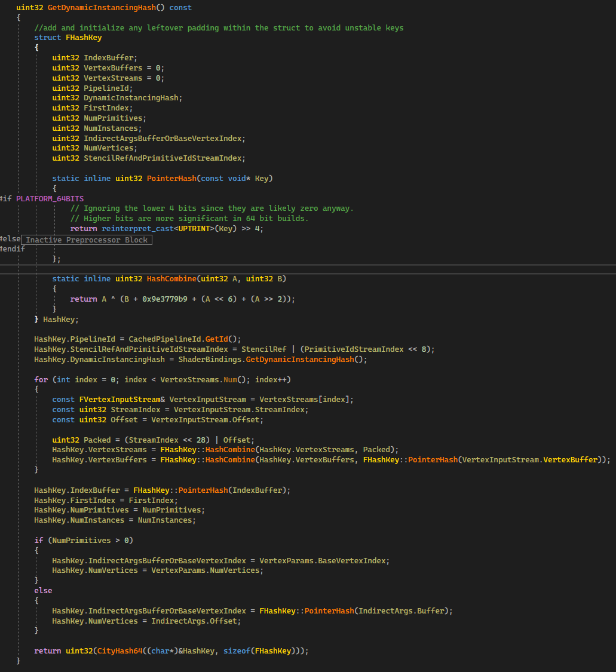Screen dimensions: 616x672
Task: Expand the Inactive Preprocessor Block fold
Action: coord(87,240)
